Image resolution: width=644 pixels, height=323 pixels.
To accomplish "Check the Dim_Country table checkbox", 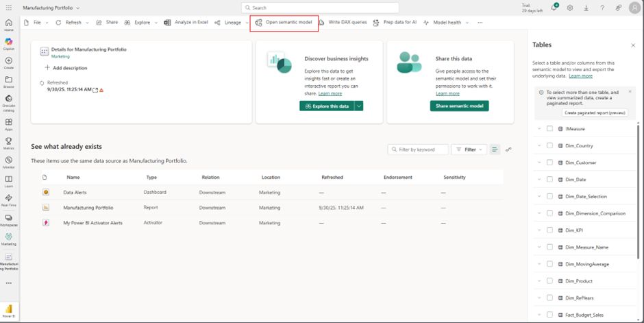I will (x=549, y=145).
